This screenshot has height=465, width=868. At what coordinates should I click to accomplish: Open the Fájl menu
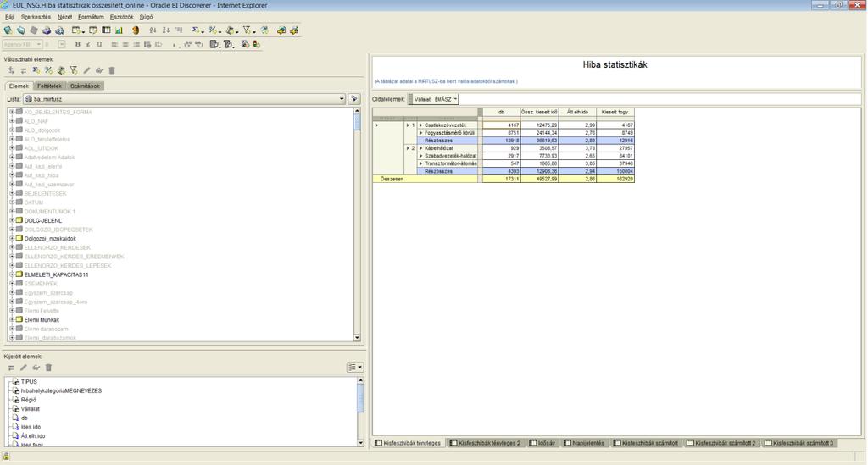(x=9, y=17)
